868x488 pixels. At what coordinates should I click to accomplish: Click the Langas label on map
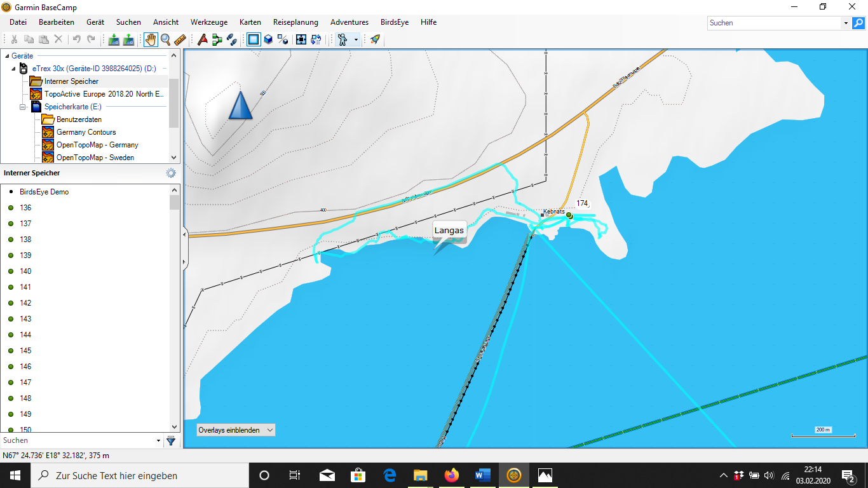click(x=449, y=230)
